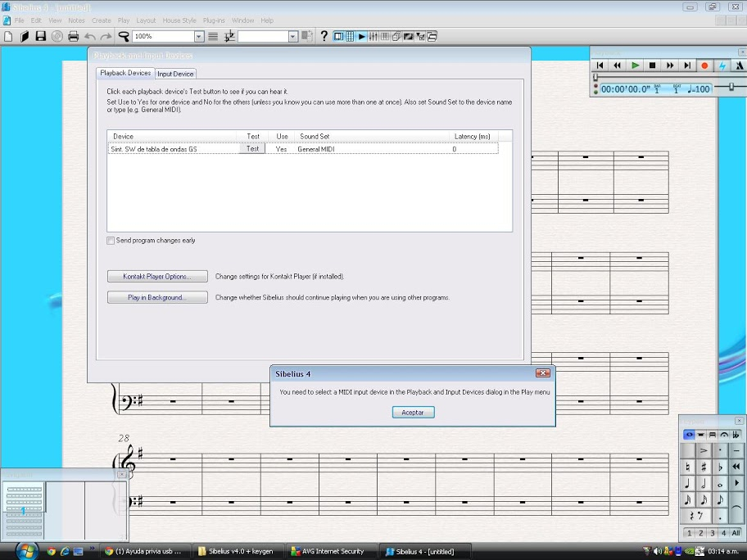
Task: Click the metronome click icon
Action: (739, 65)
